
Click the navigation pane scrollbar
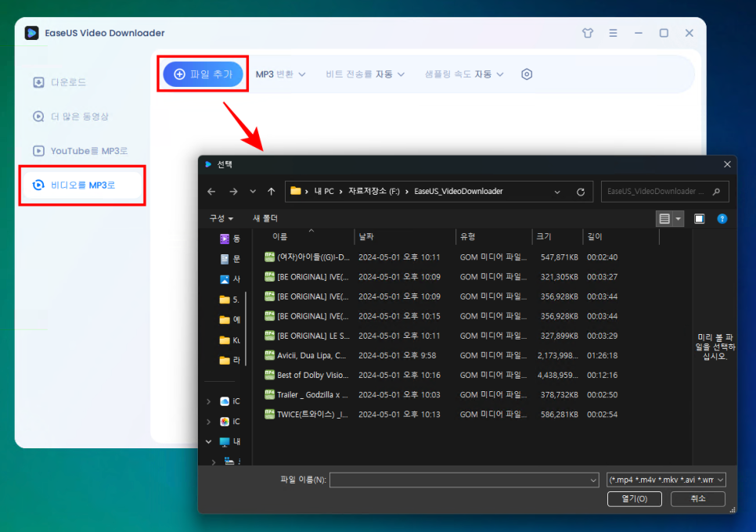click(x=246, y=329)
